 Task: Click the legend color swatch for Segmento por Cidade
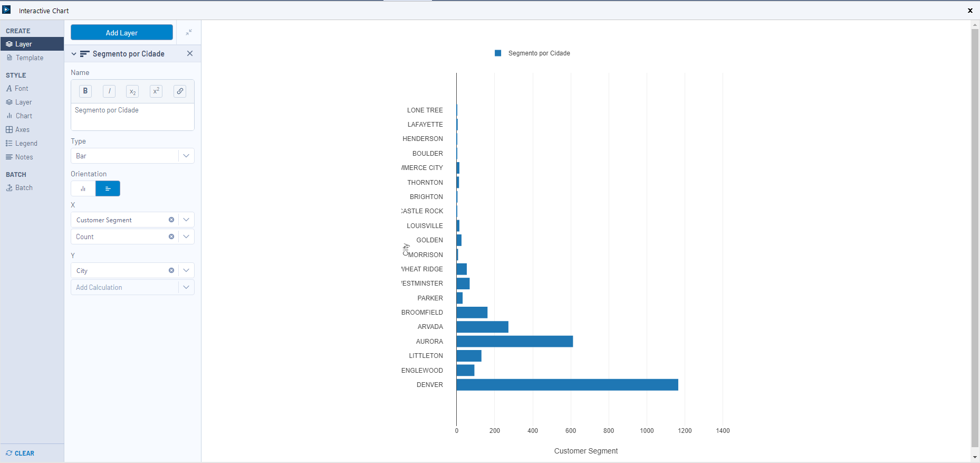tap(498, 53)
